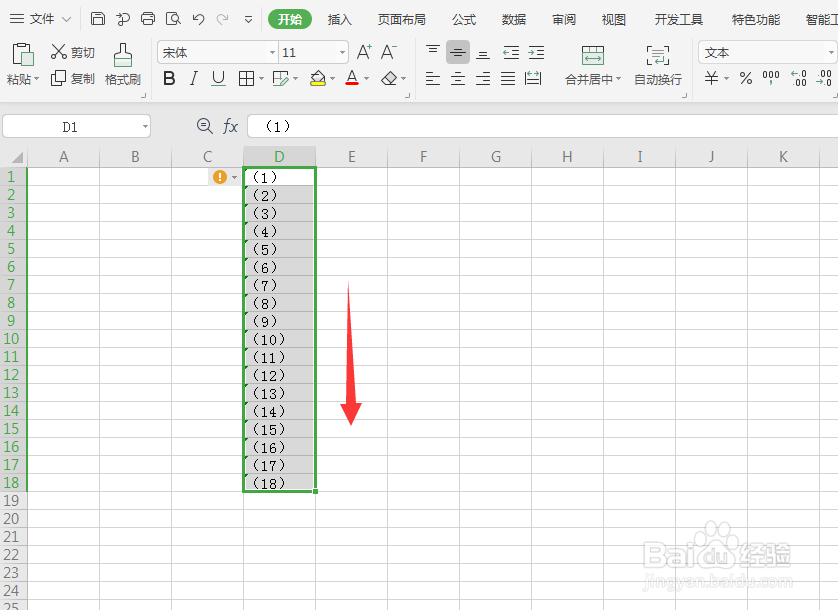Align cell content to bottom
This screenshot has height=610, width=838.
483,53
